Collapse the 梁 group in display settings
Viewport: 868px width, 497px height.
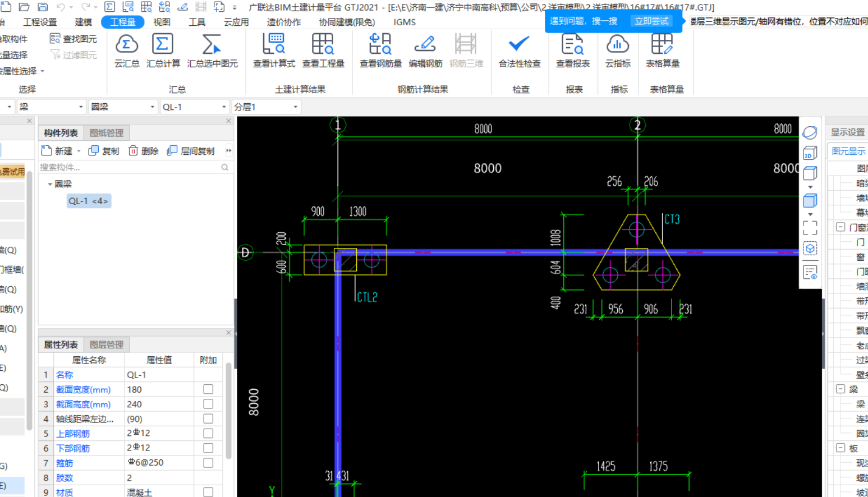pos(841,389)
